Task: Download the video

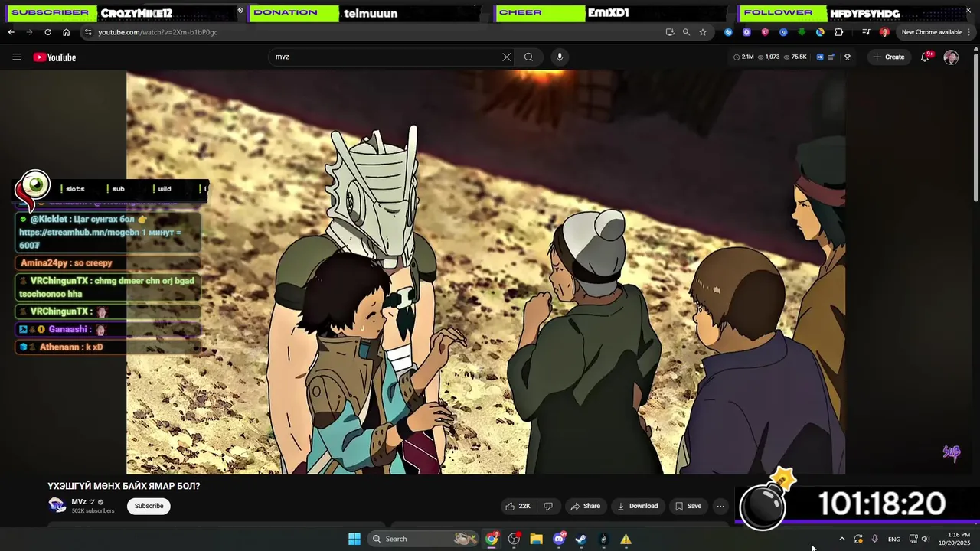Action: (638, 506)
